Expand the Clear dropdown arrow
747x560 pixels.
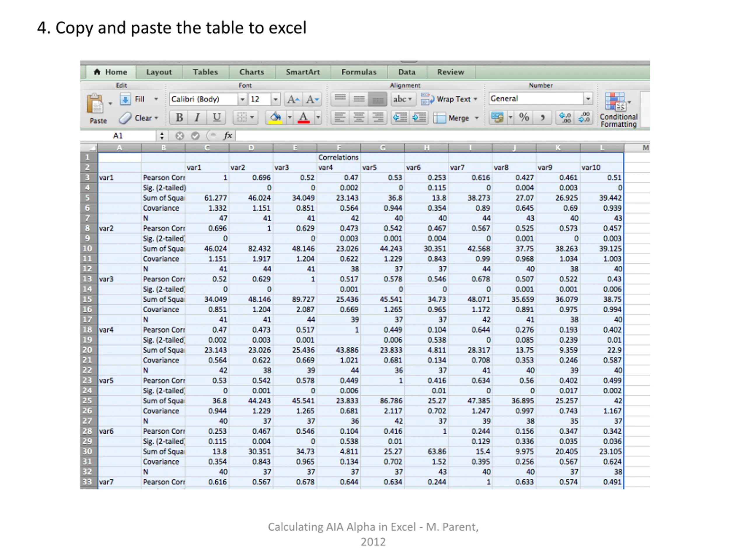click(x=156, y=118)
